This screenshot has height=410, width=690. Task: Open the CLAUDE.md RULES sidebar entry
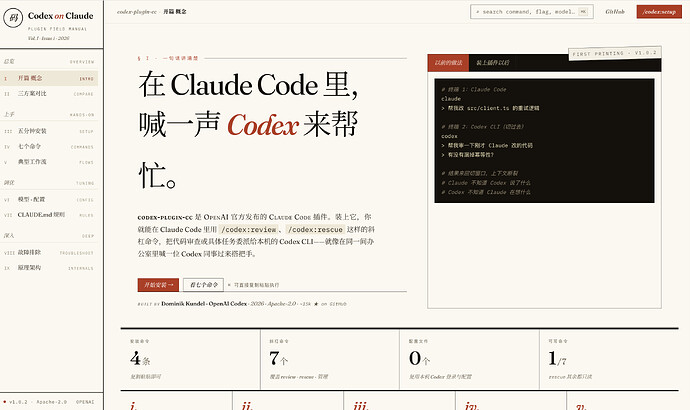coord(49,215)
